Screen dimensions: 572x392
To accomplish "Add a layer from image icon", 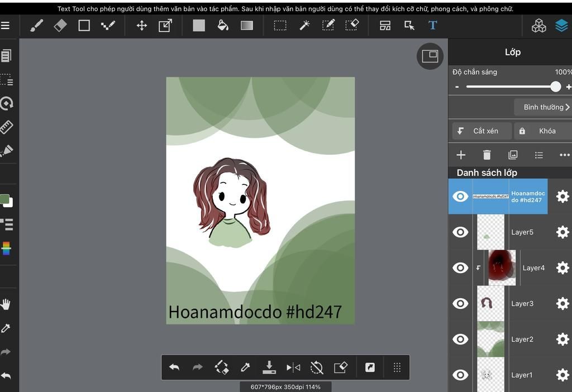I will coord(513,155).
